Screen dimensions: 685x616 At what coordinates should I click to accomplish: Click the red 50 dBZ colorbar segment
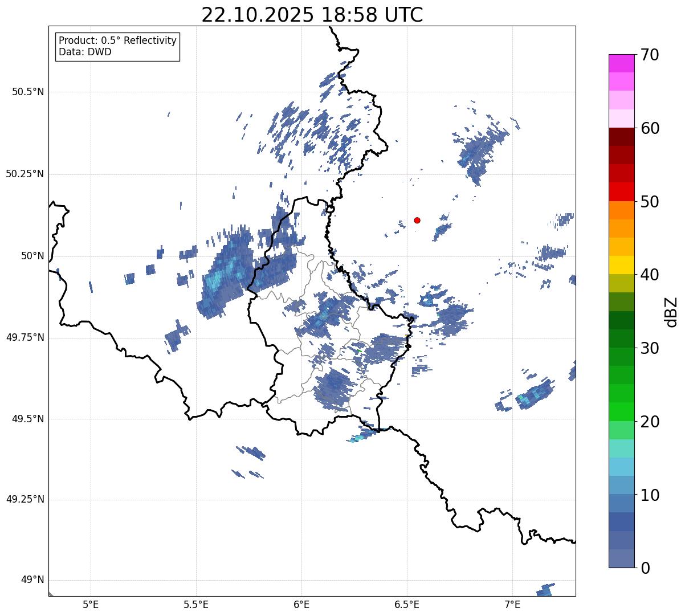coord(622,192)
